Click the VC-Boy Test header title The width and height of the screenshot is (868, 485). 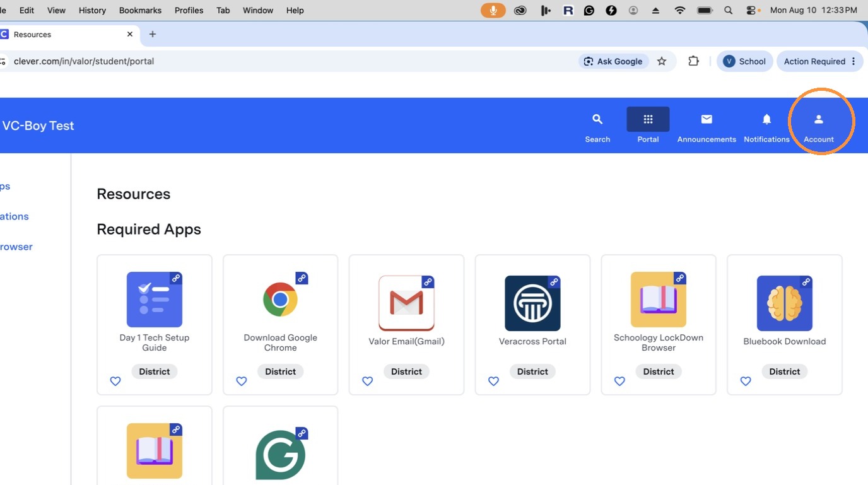[38, 126]
